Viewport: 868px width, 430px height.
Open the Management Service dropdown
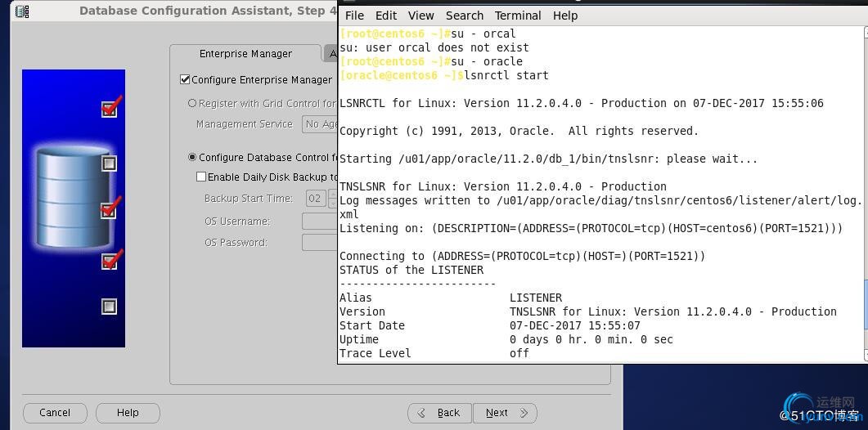point(320,124)
